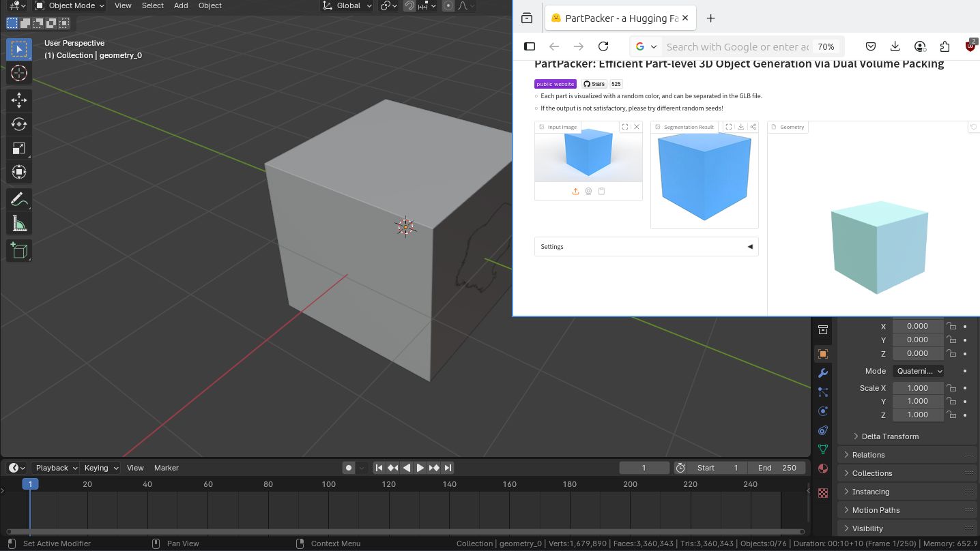The image size is (980, 551).
Task: Remove the Input Image with X
Action: [637, 127]
